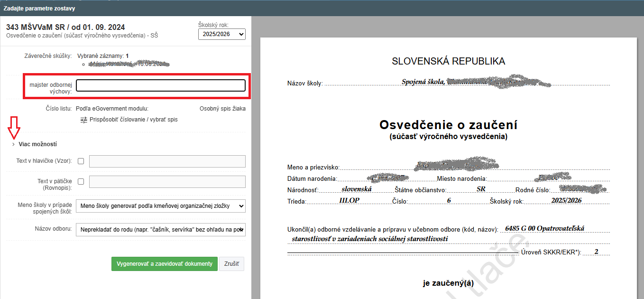This screenshot has height=299, width=644.
Task: Click 'Osvedčenie o zaučení' title in preview
Action: 449,125
